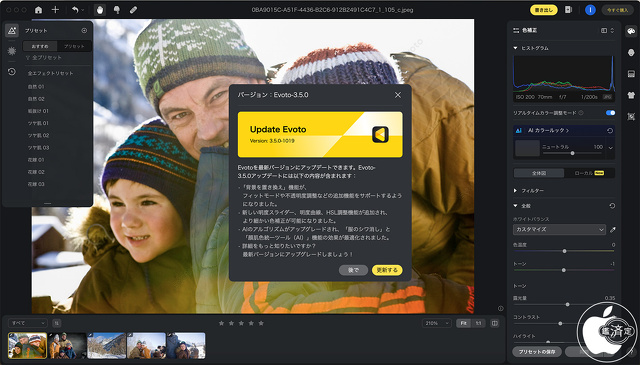
Task: Open the crop transform icon in right sidebar
Action: (631, 117)
